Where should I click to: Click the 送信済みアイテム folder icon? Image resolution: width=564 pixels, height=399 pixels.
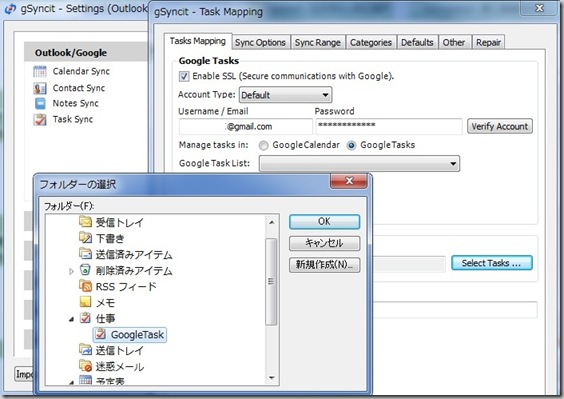coord(86,254)
